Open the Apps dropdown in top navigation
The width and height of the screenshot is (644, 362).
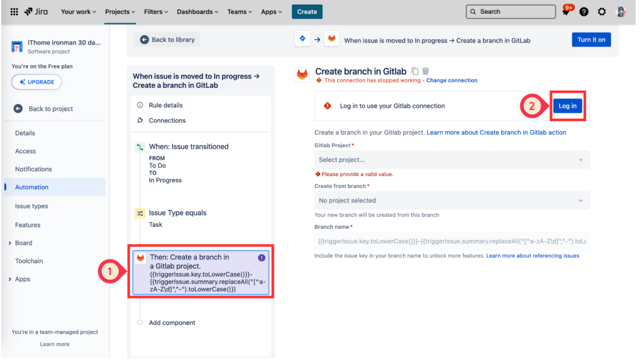point(272,11)
